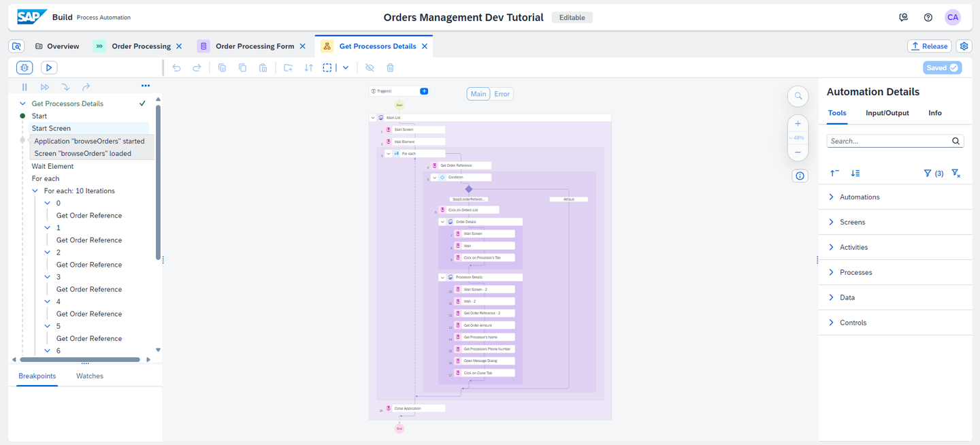Toggle the debug (bug) mode button

pyautogui.click(x=24, y=67)
